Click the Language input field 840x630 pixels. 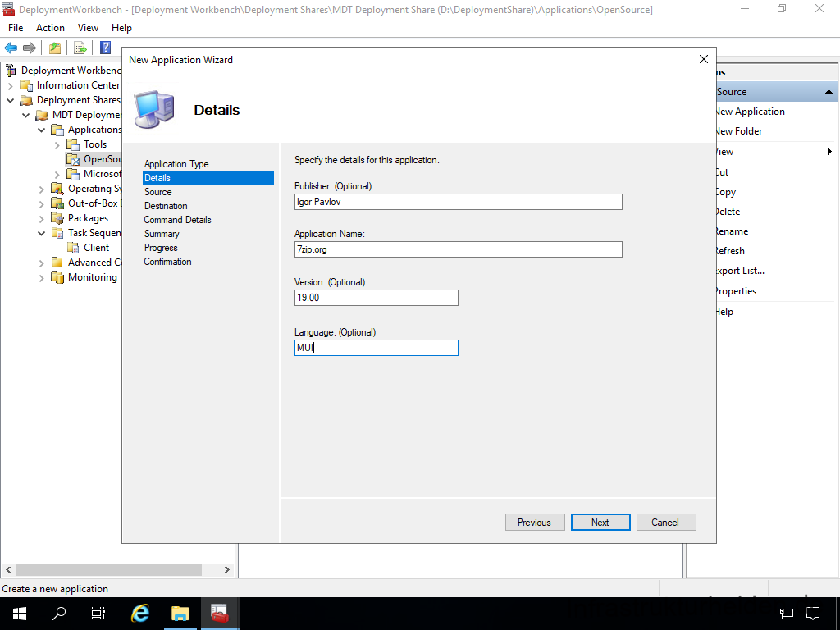click(376, 348)
